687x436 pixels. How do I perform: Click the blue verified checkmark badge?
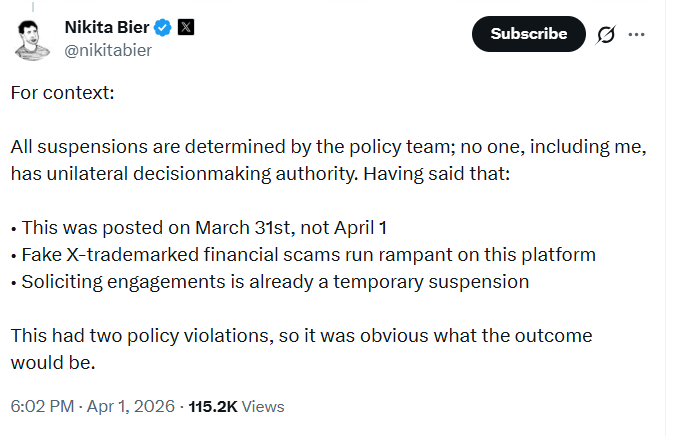coord(165,27)
